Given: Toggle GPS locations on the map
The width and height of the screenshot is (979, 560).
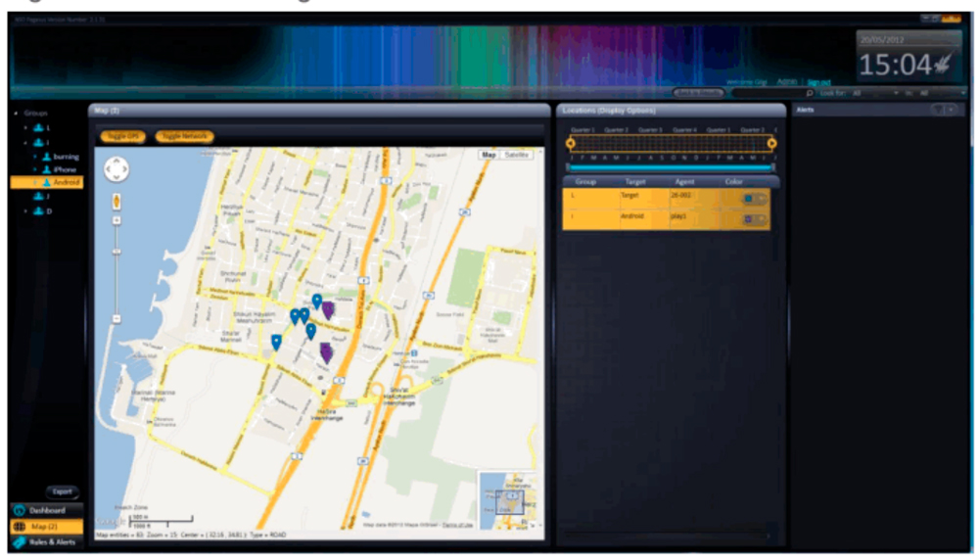Looking at the screenshot, I should (x=123, y=136).
